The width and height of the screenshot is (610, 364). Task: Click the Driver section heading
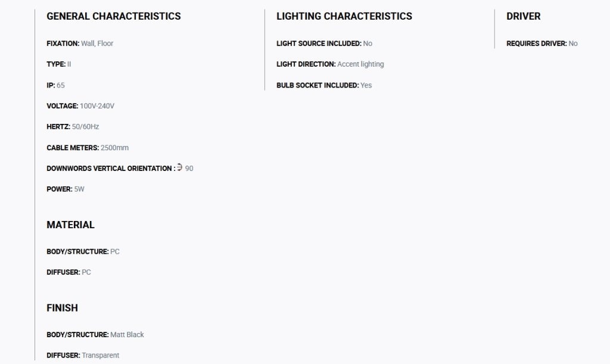[523, 16]
